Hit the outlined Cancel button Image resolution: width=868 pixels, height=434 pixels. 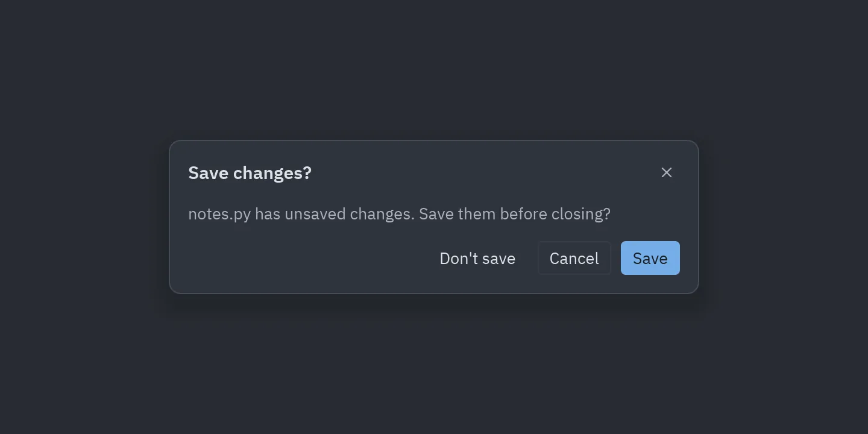(x=574, y=258)
